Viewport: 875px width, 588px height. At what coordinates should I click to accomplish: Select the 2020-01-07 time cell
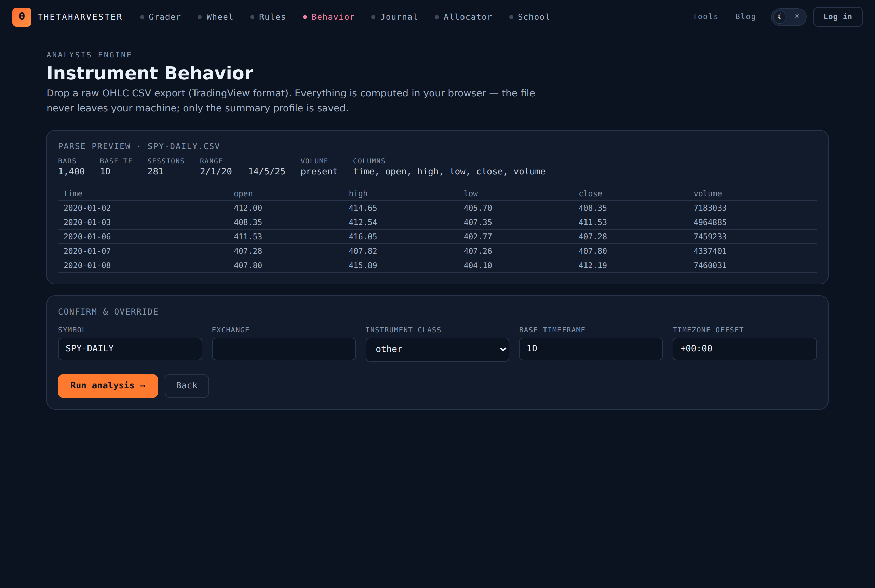coord(87,251)
